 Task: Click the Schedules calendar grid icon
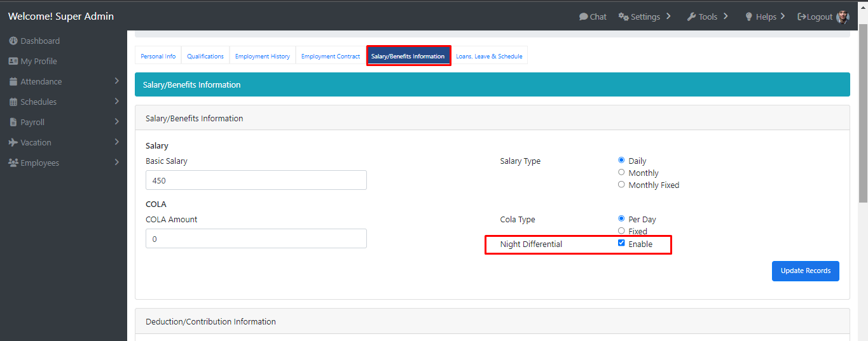[13, 102]
